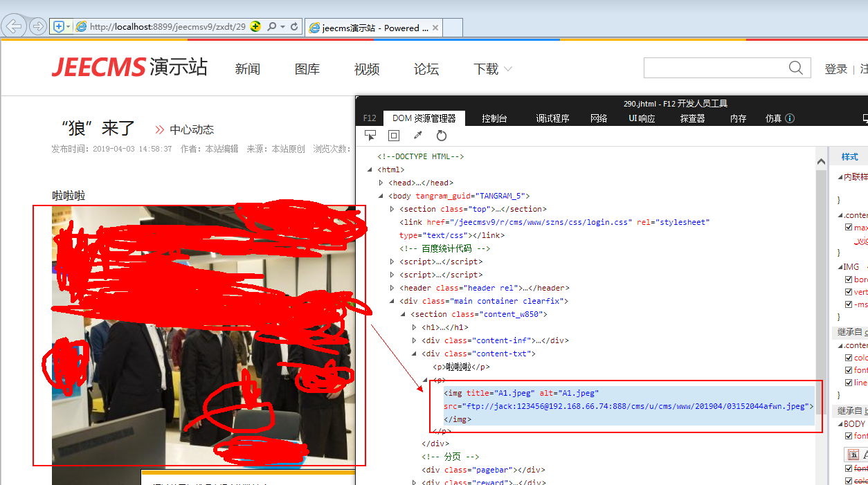Open the 控制台 tab
Screen dimensions: 868x485
point(494,118)
